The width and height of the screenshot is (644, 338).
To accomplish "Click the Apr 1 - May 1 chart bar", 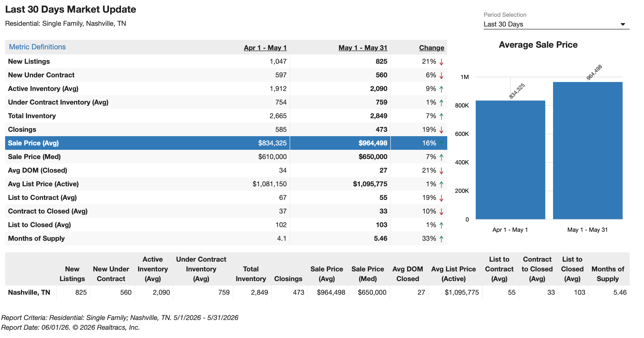I will pos(510,160).
